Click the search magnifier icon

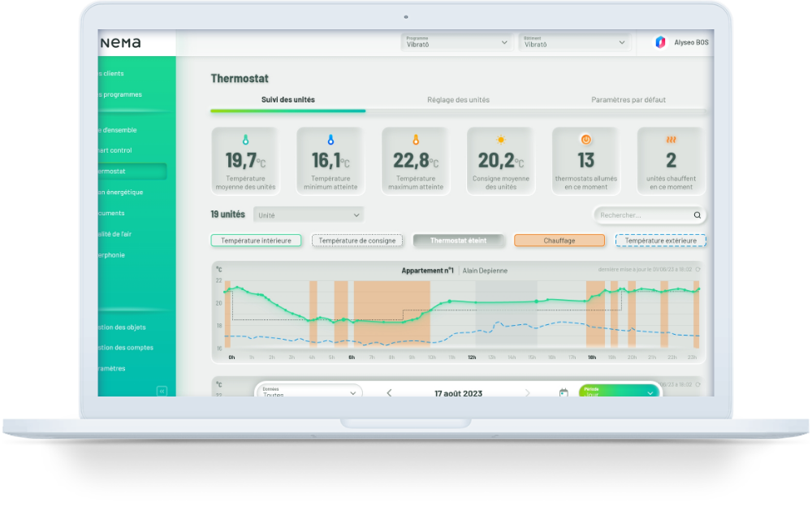tap(697, 215)
